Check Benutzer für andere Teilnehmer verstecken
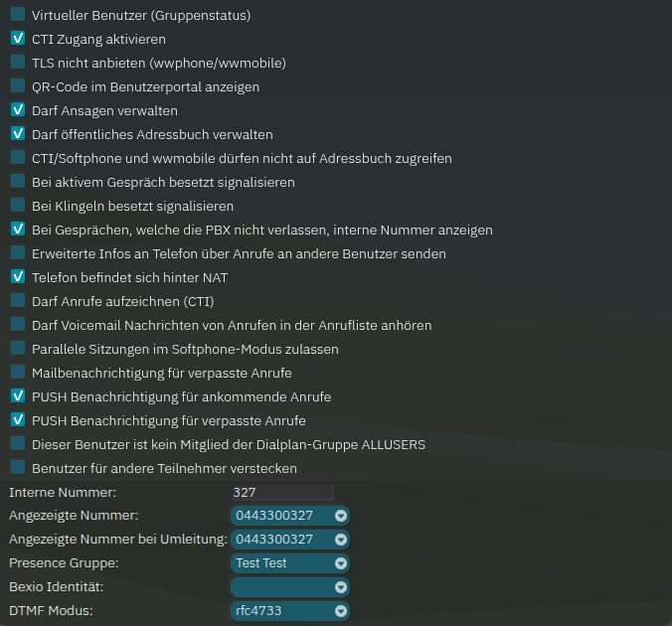The width and height of the screenshot is (672, 626). 18,468
